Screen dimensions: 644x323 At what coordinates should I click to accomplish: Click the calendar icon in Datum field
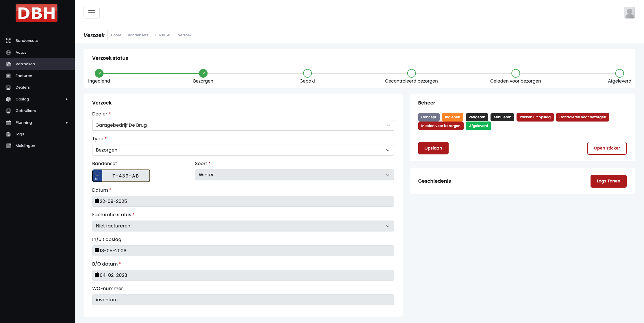[97, 201]
